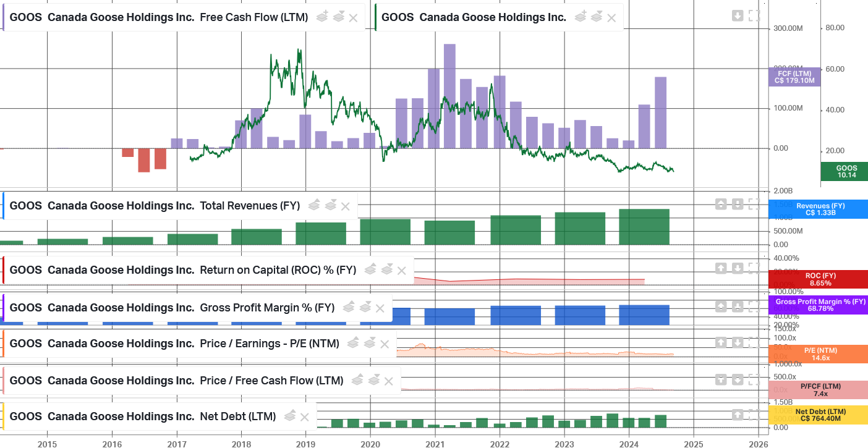Maximize the Gross Profit Margin pane
This screenshot has width=868, height=448.
coord(754,306)
